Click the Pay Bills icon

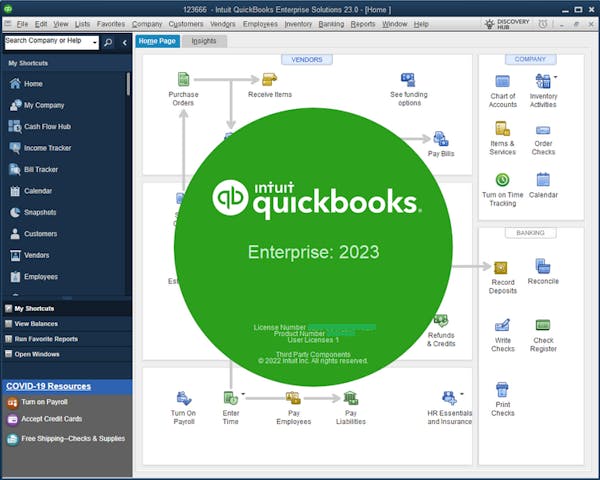coord(439,139)
